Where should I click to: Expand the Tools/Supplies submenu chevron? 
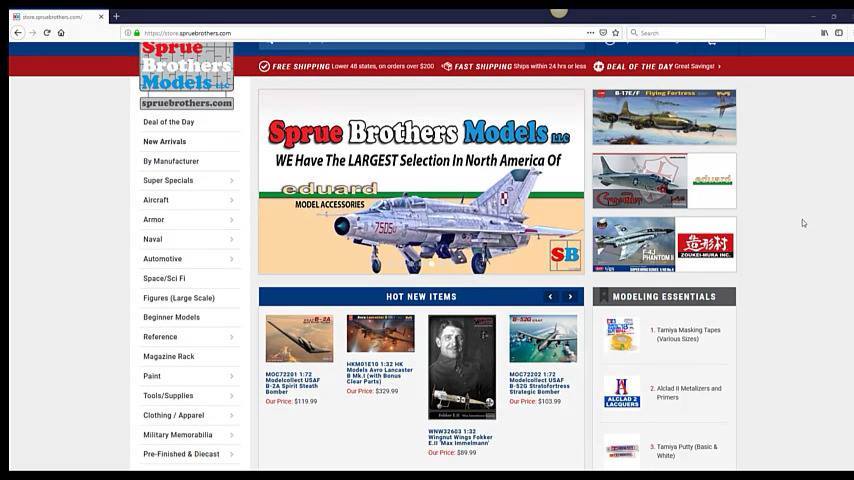[x=231, y=396]
